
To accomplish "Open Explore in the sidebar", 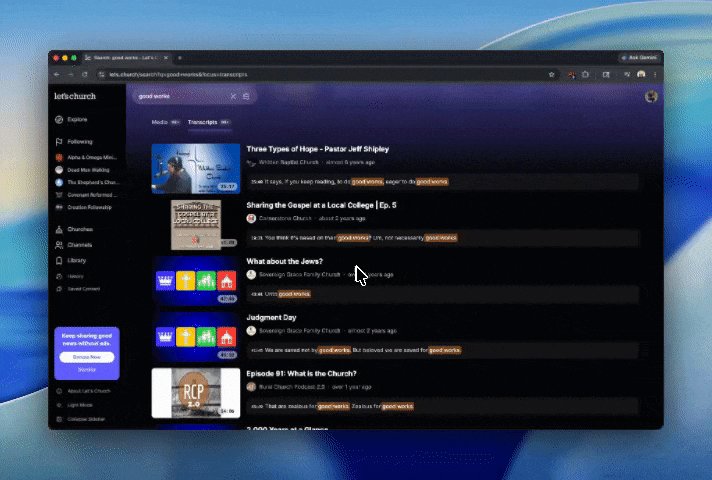I will pos(71,119).
